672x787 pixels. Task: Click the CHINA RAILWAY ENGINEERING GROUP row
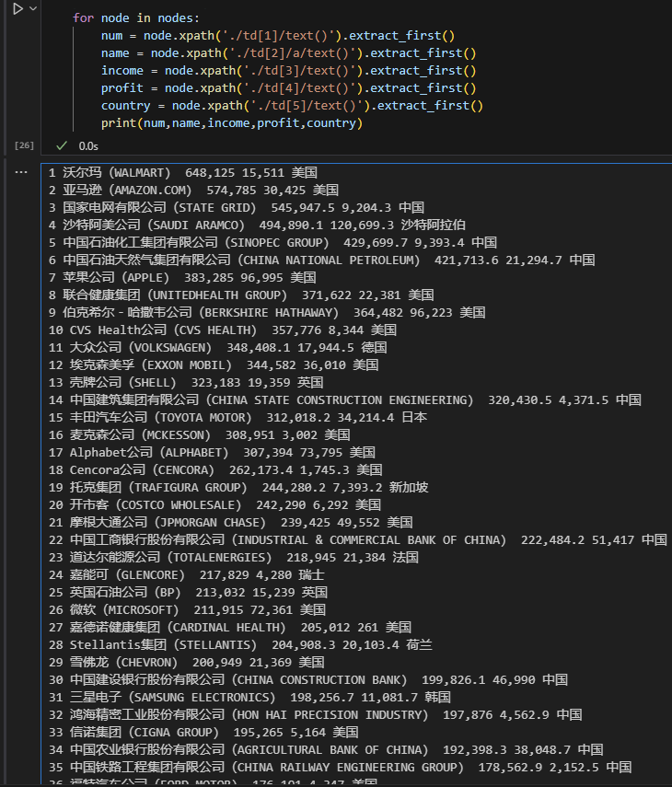341,768
